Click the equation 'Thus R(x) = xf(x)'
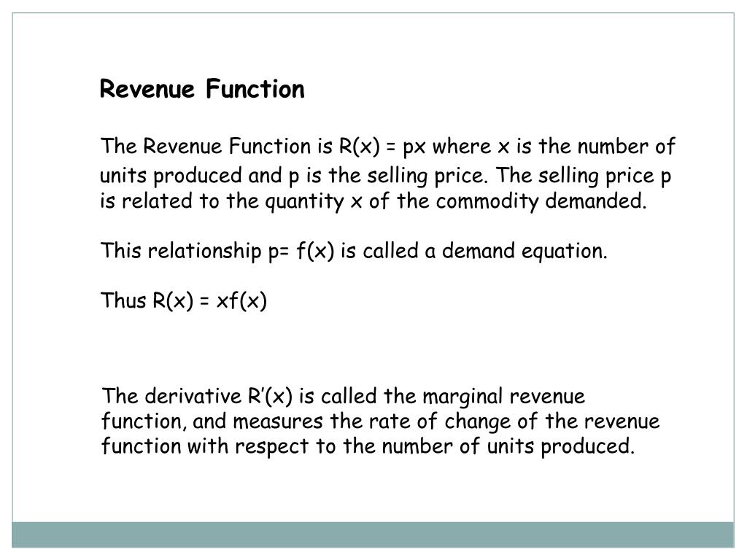The image size is (747, 560). pos(184,300)
